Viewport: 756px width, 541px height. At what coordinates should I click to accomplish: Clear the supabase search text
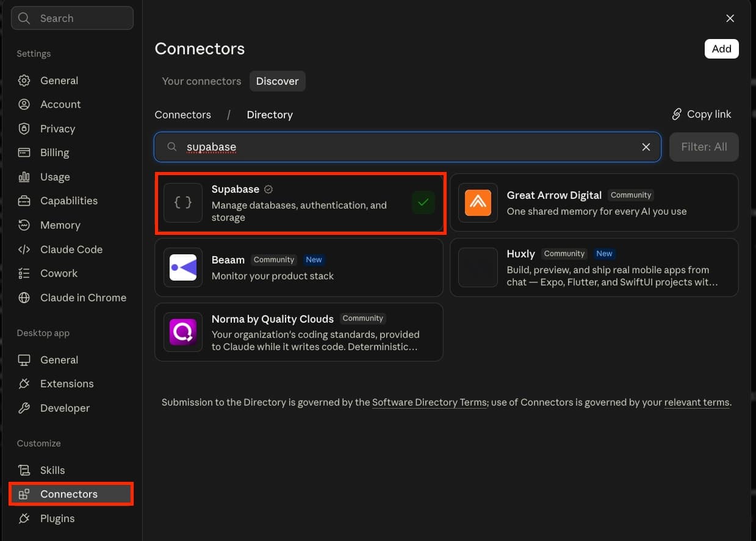point(646,147)
